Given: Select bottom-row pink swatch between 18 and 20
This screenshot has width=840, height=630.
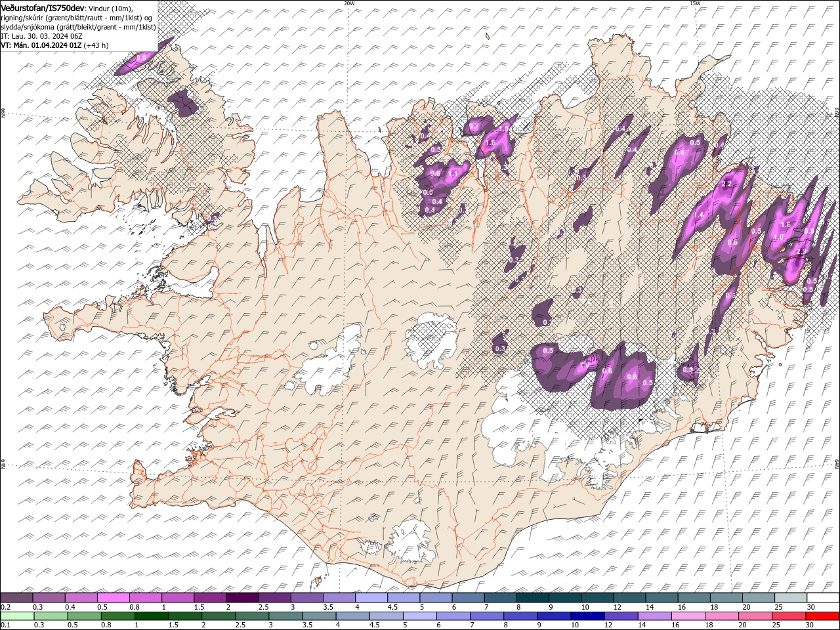Looking at the screenshot, I should [x=721, y=616].
